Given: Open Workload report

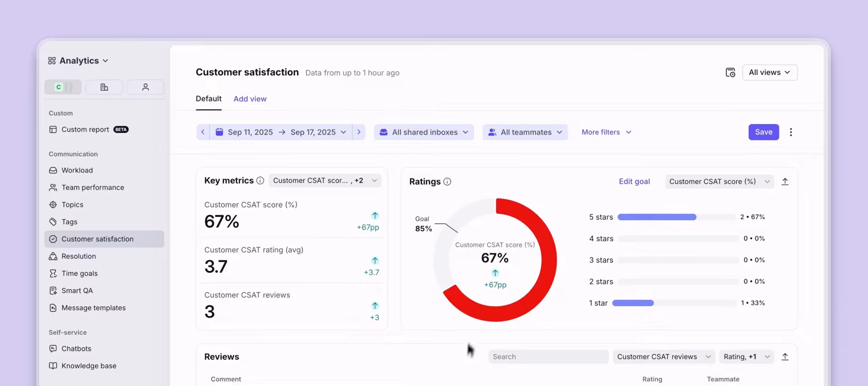Looking at the screenshot, I should coord(104,170).
